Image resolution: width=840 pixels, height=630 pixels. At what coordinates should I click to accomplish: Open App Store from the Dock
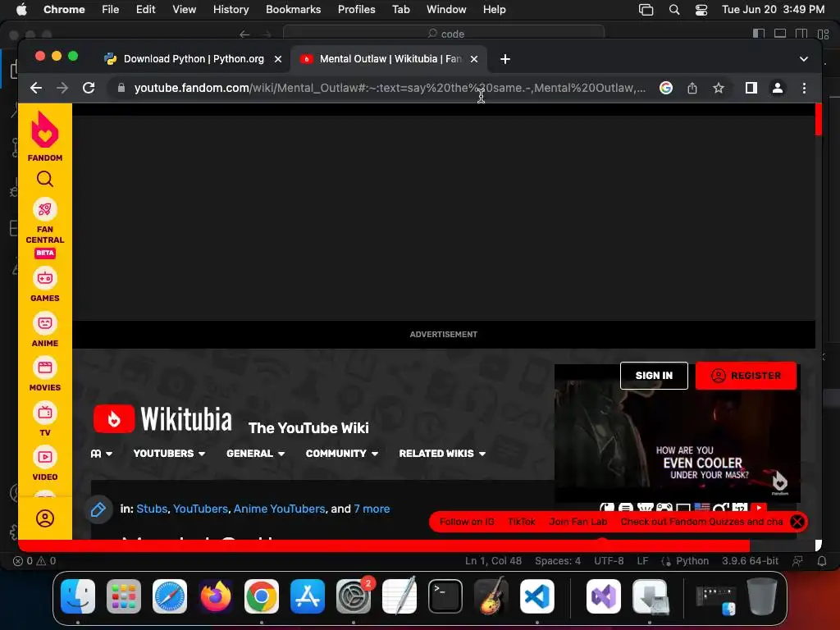(308, 596)
